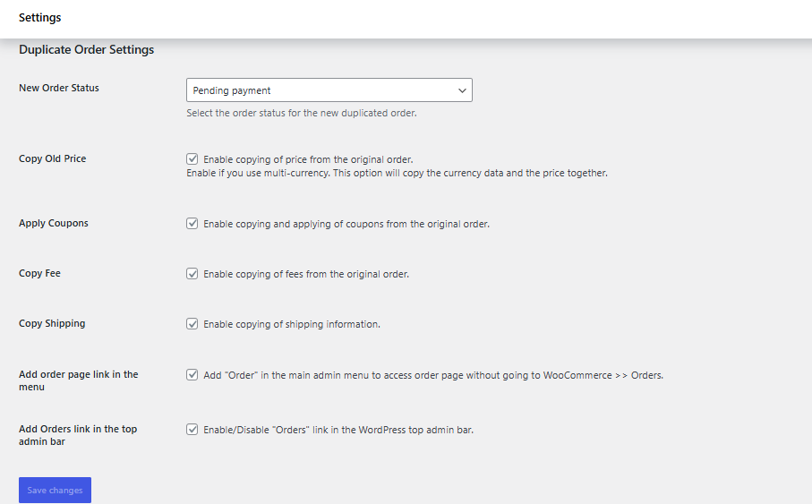Click the Settings page header title
This screenshot has width=812, height=504.
[x=40, y=18]
